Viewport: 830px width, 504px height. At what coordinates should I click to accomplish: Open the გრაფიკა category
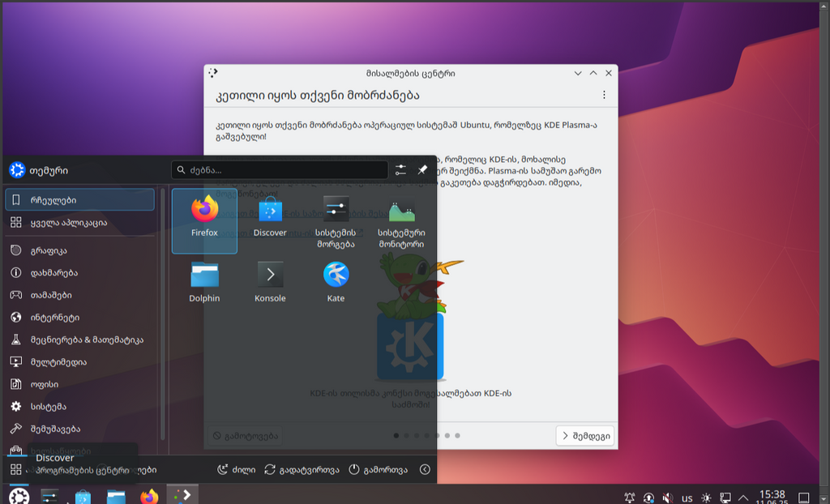coord(80,250)
